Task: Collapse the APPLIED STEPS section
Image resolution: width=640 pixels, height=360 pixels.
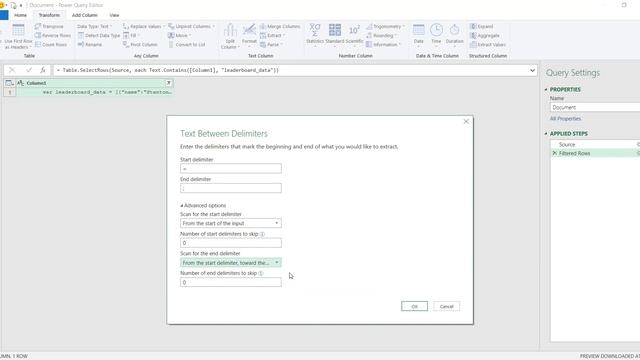Action: click(546, 133)
